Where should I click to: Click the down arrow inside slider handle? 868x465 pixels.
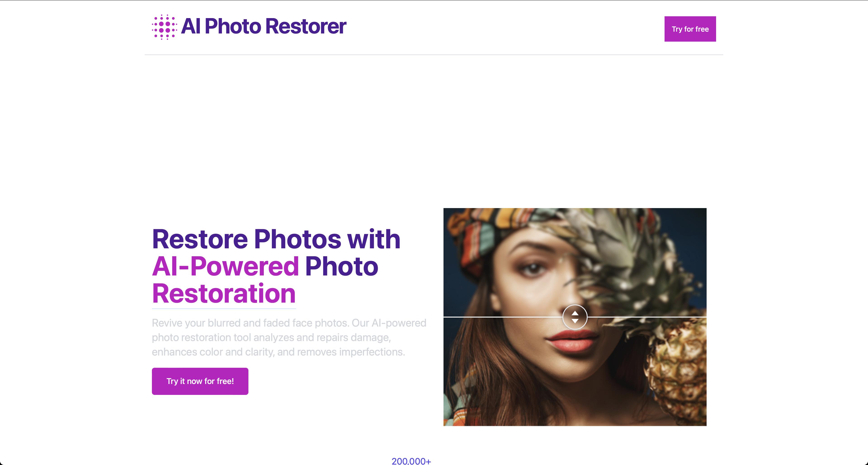pyautogui.click(x=575, y=321)
